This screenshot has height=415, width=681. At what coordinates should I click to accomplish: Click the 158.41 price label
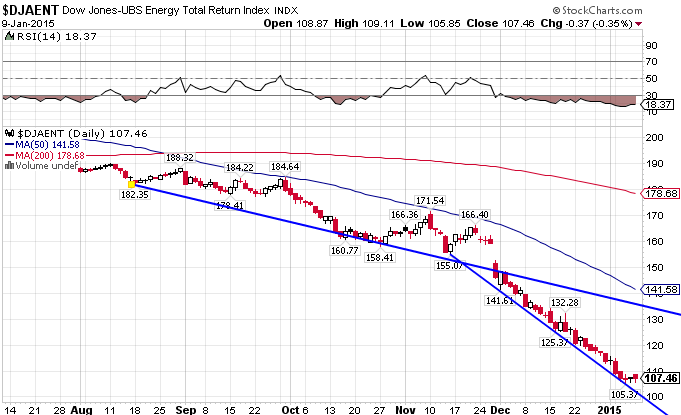pos(380,257)
